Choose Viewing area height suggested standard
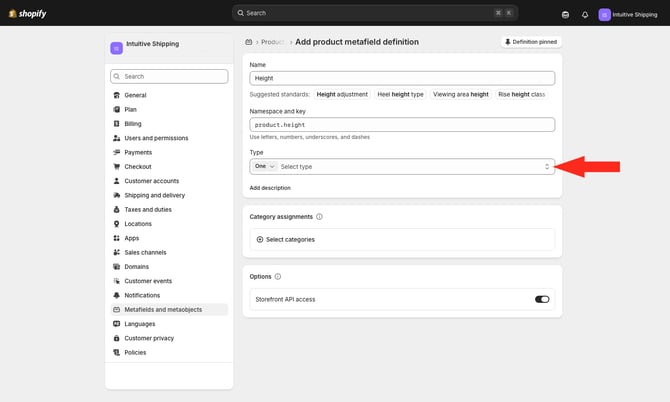Screen dimensions: 670x402 [461, 94]
